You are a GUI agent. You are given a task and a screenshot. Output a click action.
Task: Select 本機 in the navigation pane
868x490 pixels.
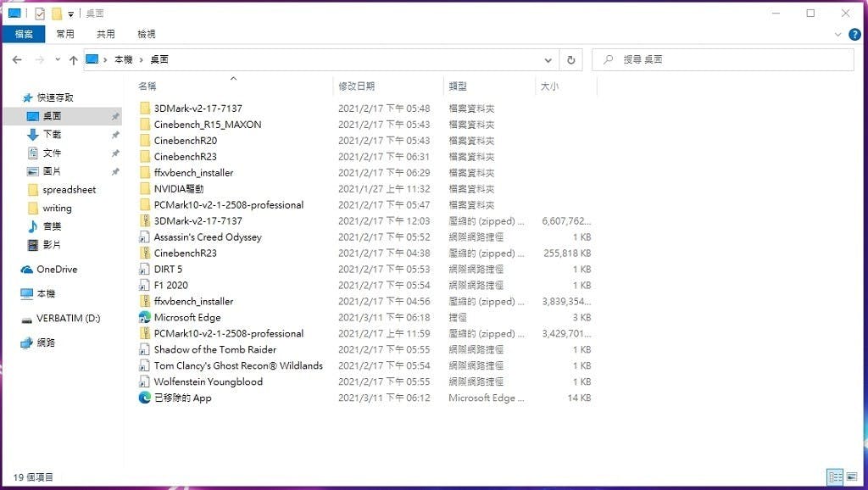pyautogui.click(x=46, y=293)
